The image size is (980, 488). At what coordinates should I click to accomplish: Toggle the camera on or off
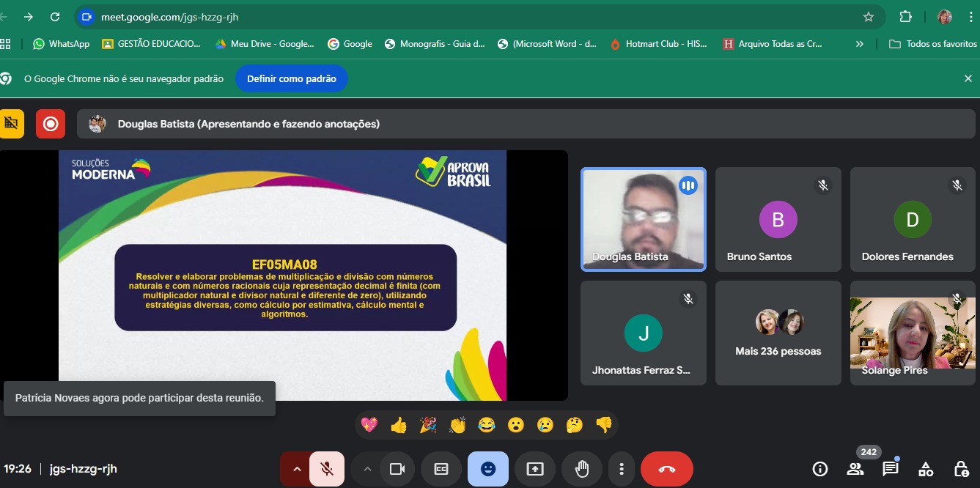(x=397, y=469)
